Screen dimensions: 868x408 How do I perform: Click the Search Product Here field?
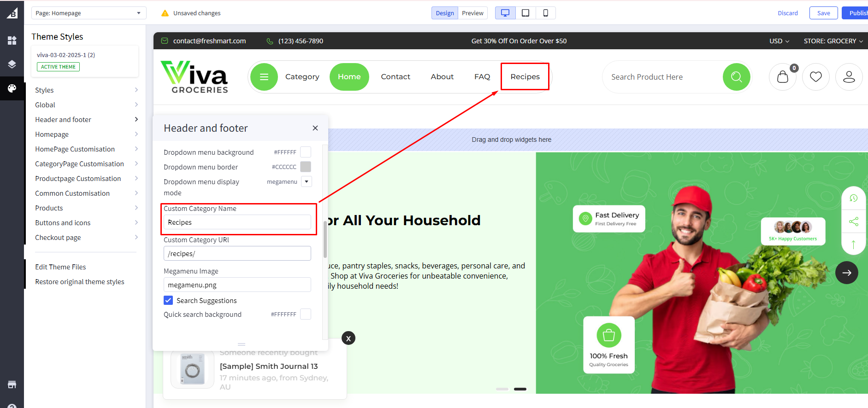click(x=662, y=77)
